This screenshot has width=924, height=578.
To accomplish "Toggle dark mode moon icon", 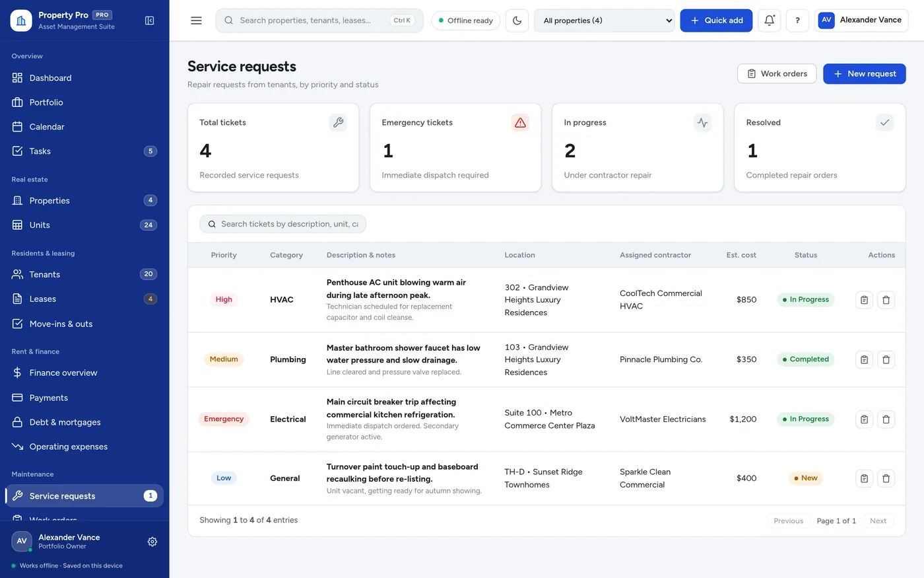I will point(517,20).
